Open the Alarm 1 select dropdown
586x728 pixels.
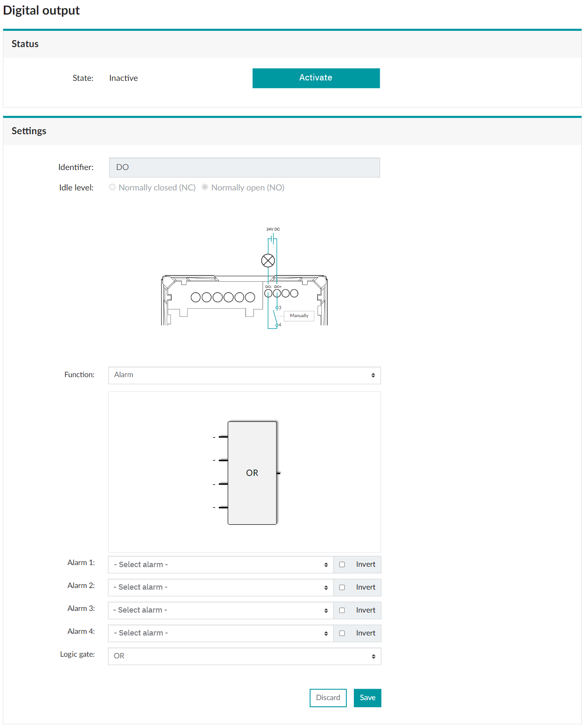click(x=220, y=565)
